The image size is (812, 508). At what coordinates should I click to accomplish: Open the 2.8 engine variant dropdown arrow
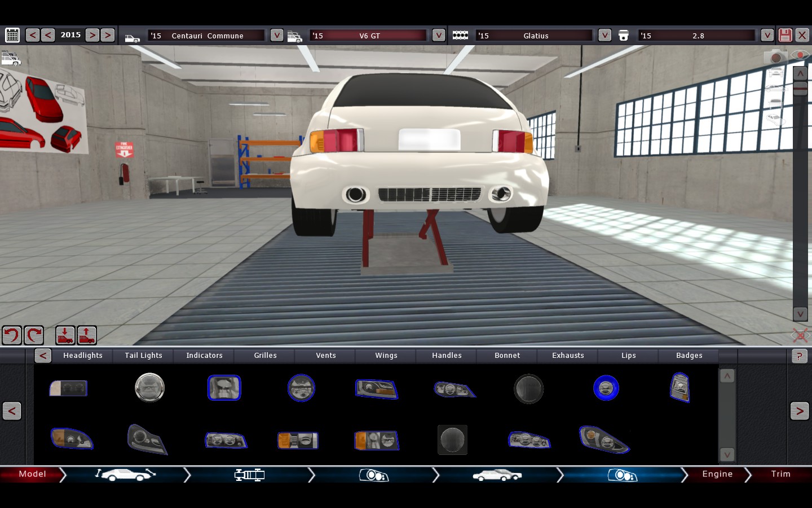click(x=767, y=35)
